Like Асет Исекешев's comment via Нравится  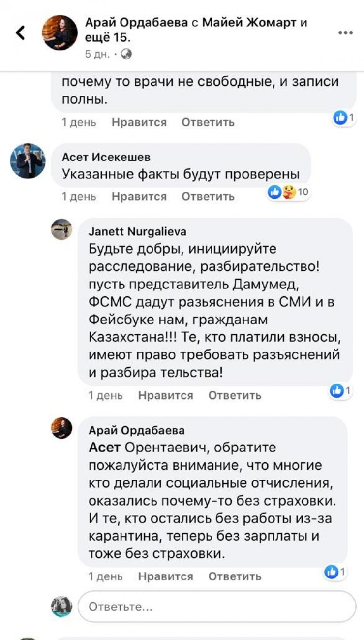(139, 196)
